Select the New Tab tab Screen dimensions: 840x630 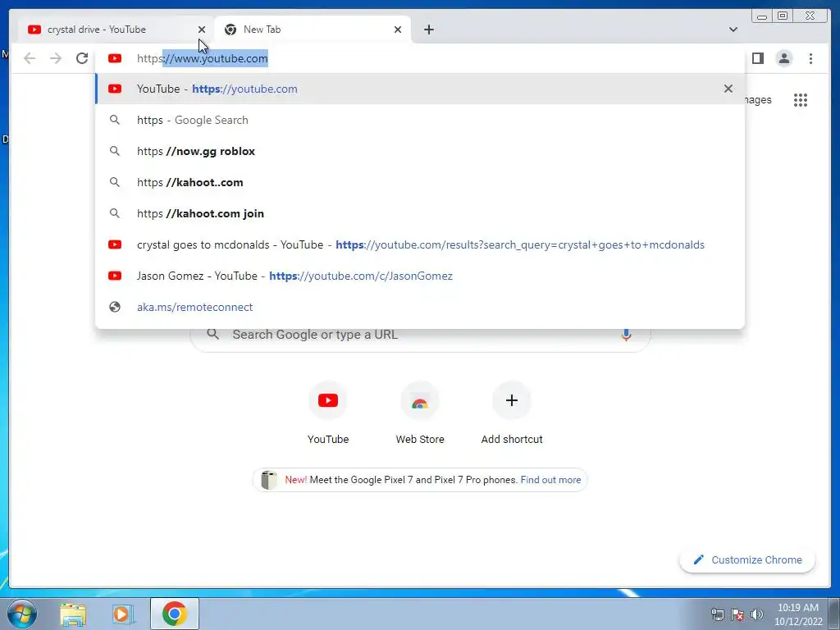click(313, 30)
